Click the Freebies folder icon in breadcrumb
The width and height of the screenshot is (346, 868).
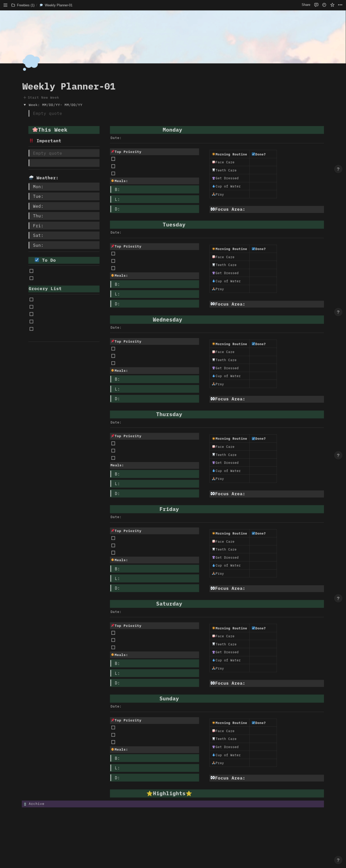(13, 5)
